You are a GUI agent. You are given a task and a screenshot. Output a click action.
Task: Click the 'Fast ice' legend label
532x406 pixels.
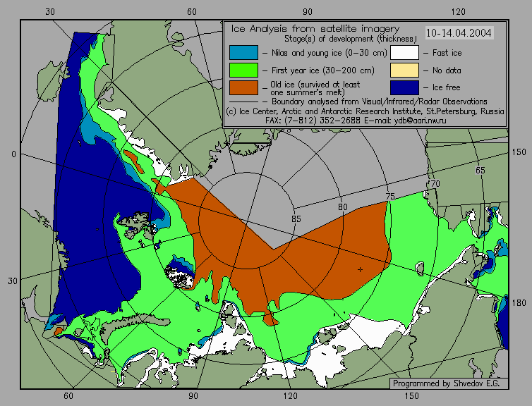(x=447, y=53)
